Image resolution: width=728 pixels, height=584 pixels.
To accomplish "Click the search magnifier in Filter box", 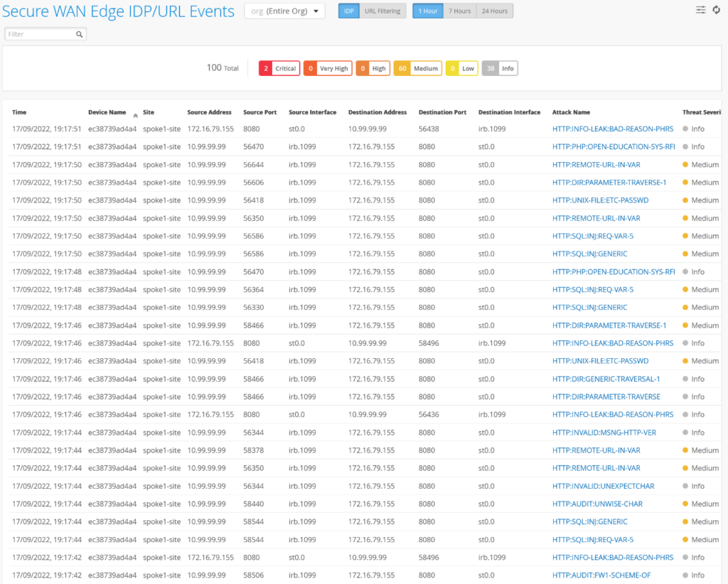I will [x=80, y=34].
